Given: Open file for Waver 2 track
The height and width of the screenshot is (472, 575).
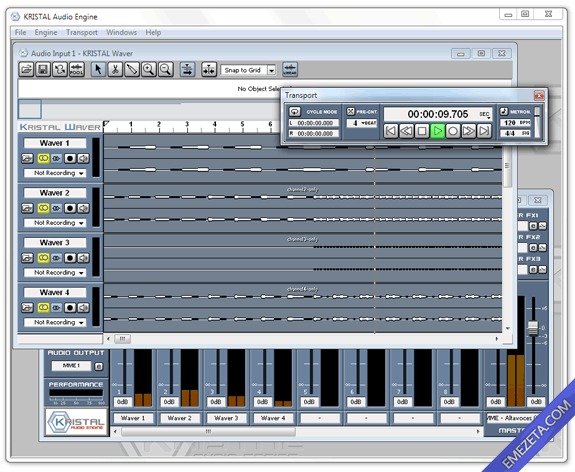Looking at the screenshot, I should pyautogui.click(x=27, y=208).
